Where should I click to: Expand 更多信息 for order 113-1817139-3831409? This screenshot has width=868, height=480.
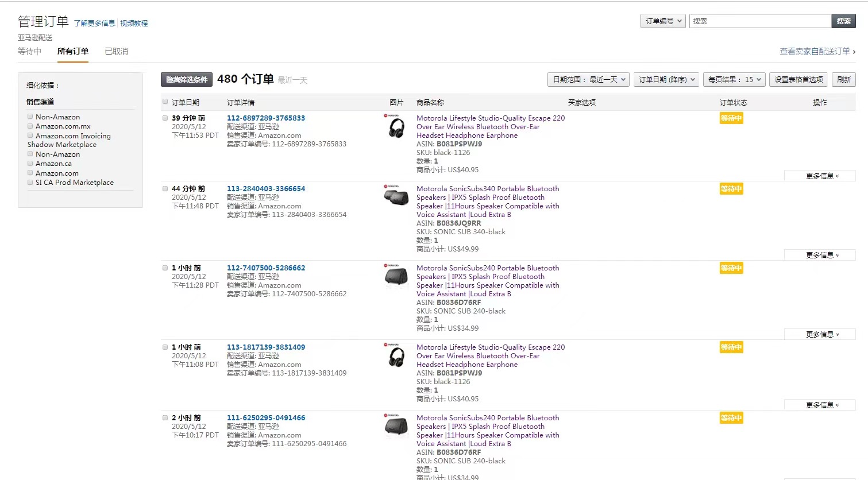820,405
